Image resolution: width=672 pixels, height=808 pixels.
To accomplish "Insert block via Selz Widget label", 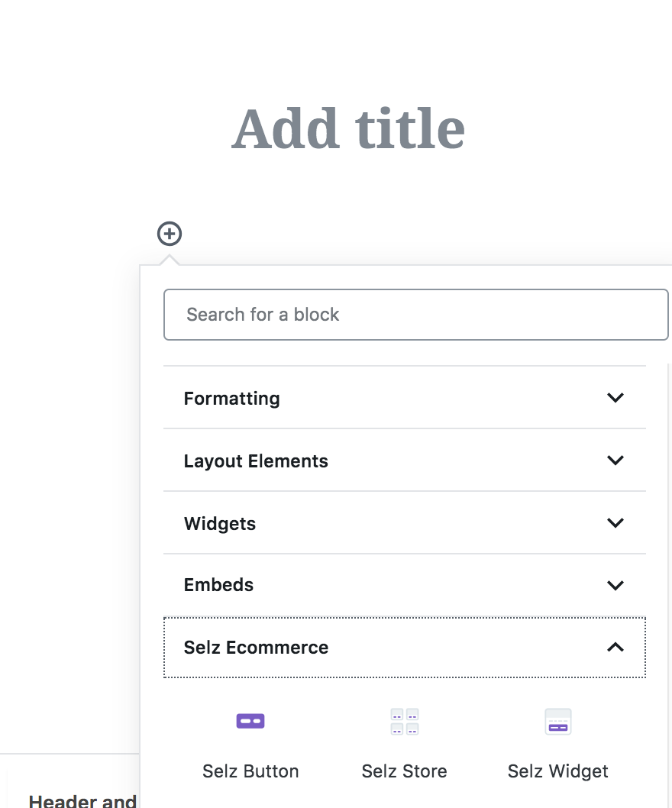I will tap(558, 771).
